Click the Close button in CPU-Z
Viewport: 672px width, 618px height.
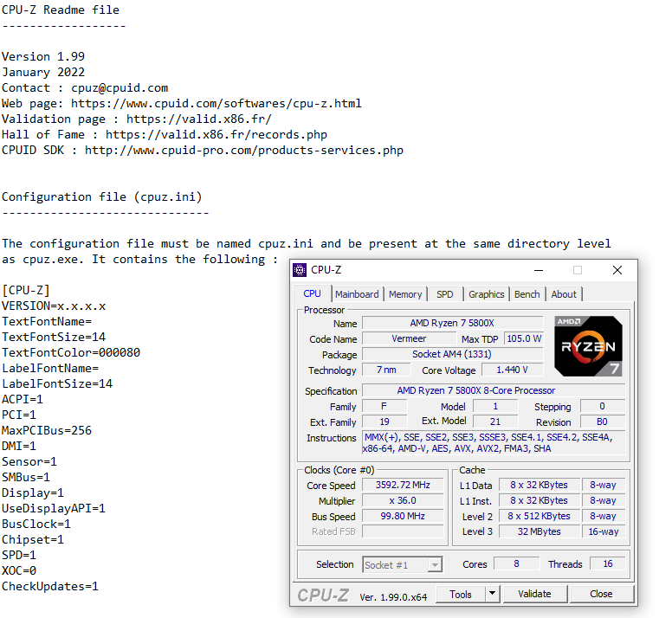pos(601,594)
